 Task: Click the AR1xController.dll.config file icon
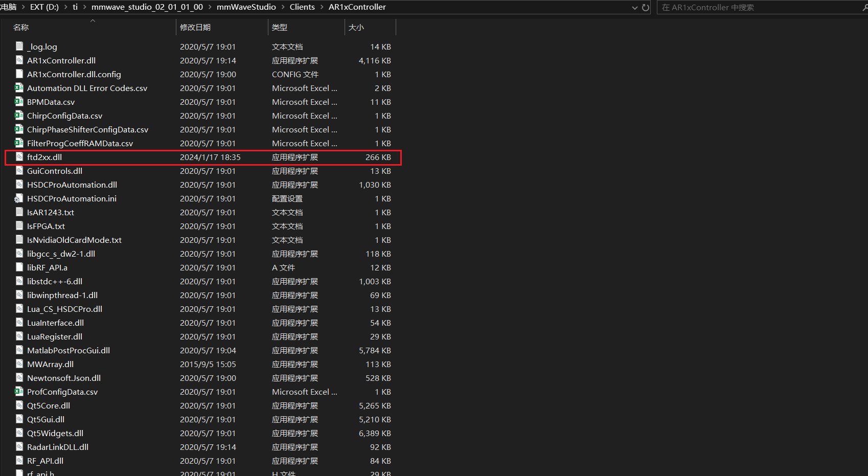point(19,74)
